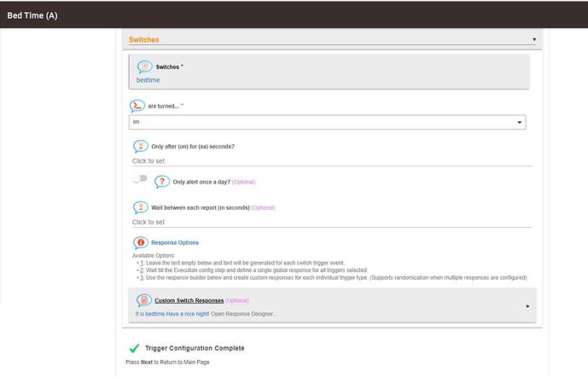588x377 pixels.
Task: Click the Custom Switch Responses document icon
Action: pyautogui.click(x=144, y=300)
